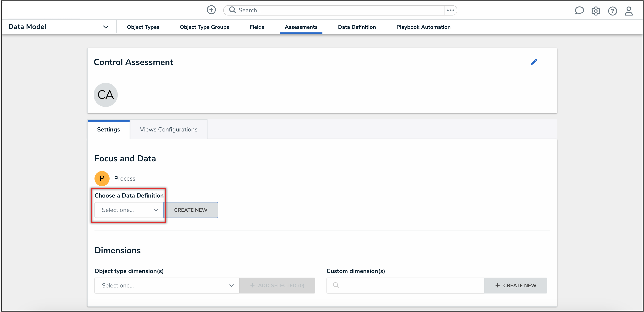The image size is (644, 312).
Task: Open the Choose a Data Definition dropdown
Action: [x=129, y=210]
